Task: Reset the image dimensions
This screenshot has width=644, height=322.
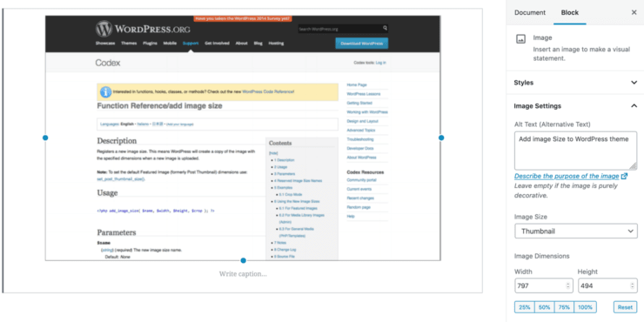Action: click(x=625, y=307)
